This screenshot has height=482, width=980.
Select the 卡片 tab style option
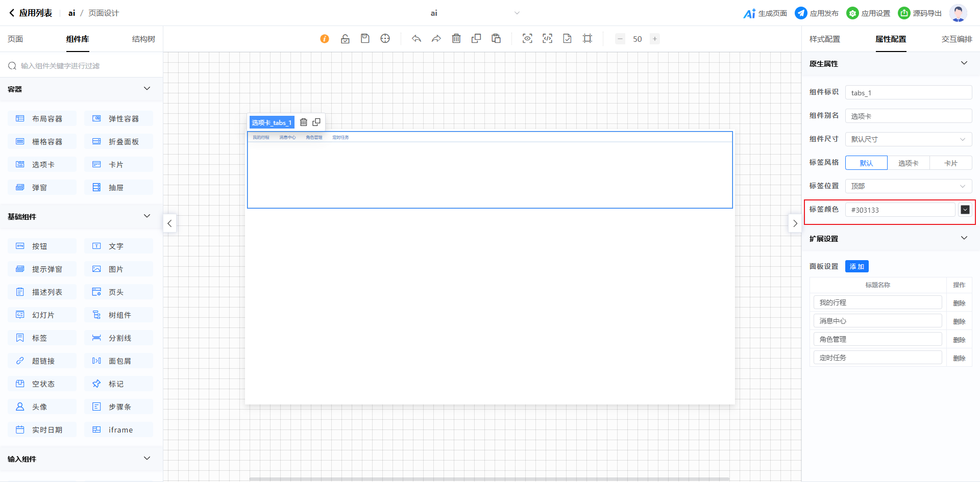(950, 163)
